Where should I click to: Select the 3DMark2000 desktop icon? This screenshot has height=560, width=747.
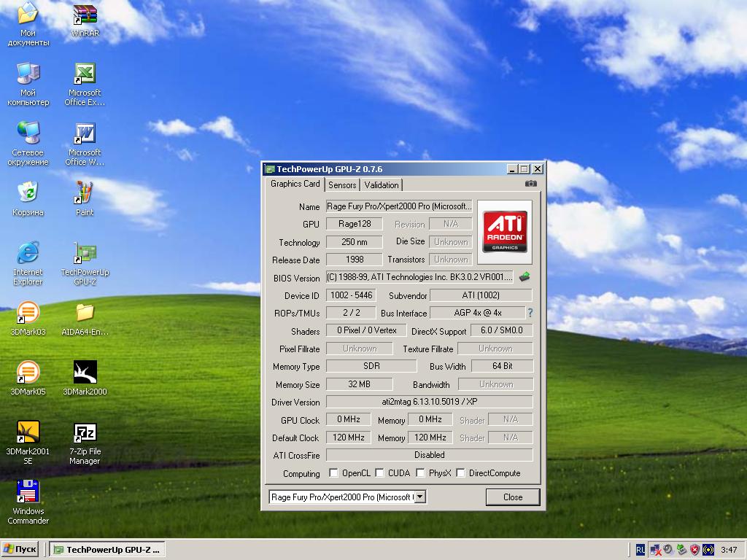[x=85, y=378]
